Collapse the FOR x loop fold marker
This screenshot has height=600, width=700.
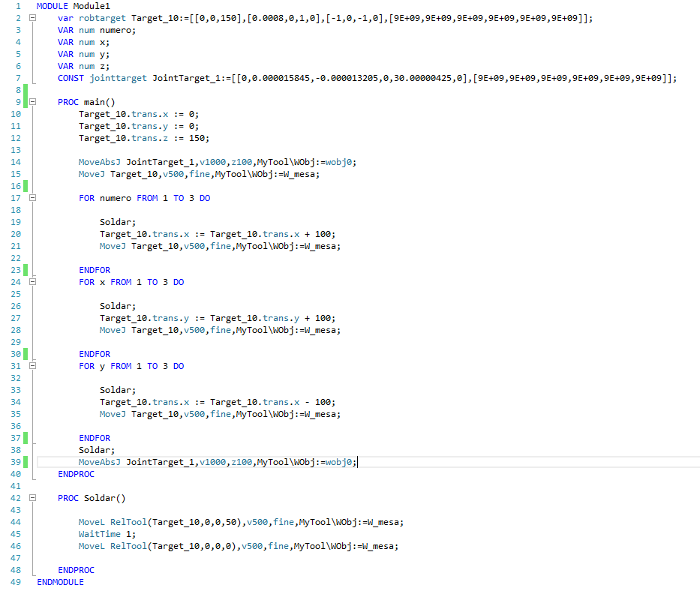(32, 282)
